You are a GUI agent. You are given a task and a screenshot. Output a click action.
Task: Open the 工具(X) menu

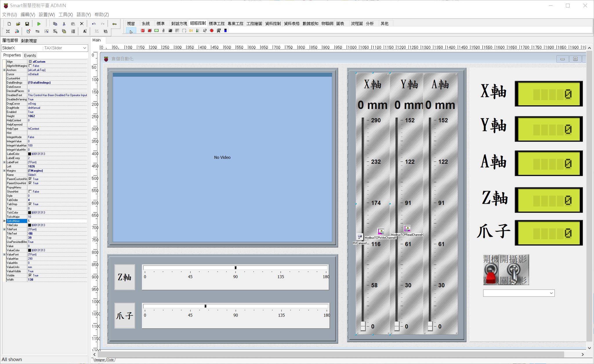(66, 14)
